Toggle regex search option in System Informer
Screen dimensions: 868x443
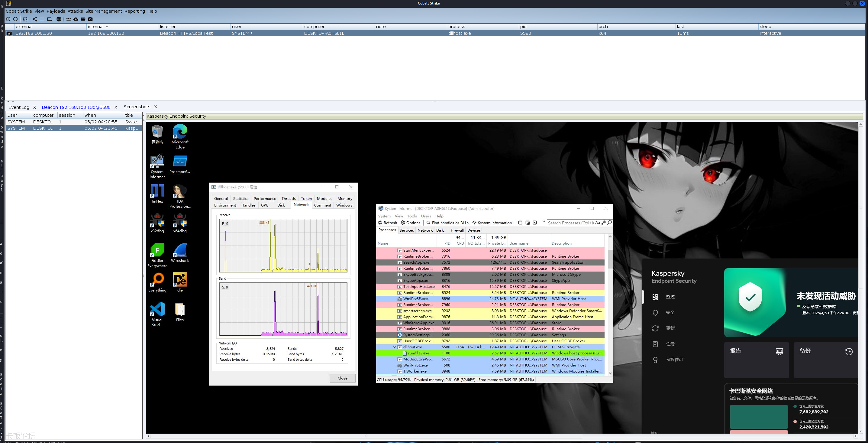pos(603,223)
